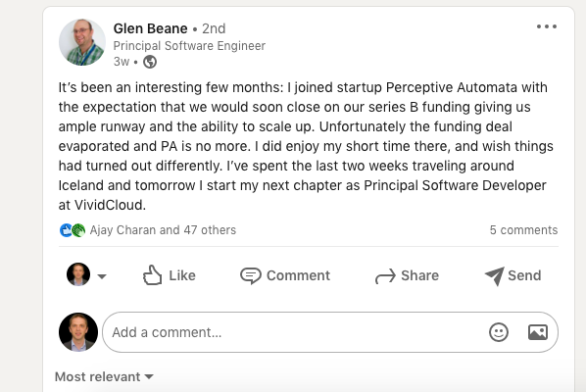Click the paper plane Send icon
This screenshot has width=586, height=392.
pos(495,276)
